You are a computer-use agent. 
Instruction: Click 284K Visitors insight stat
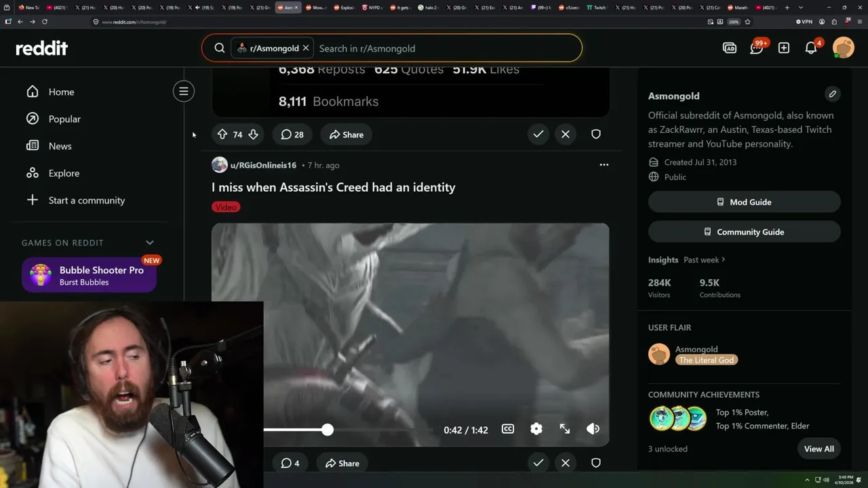(659, 287)
